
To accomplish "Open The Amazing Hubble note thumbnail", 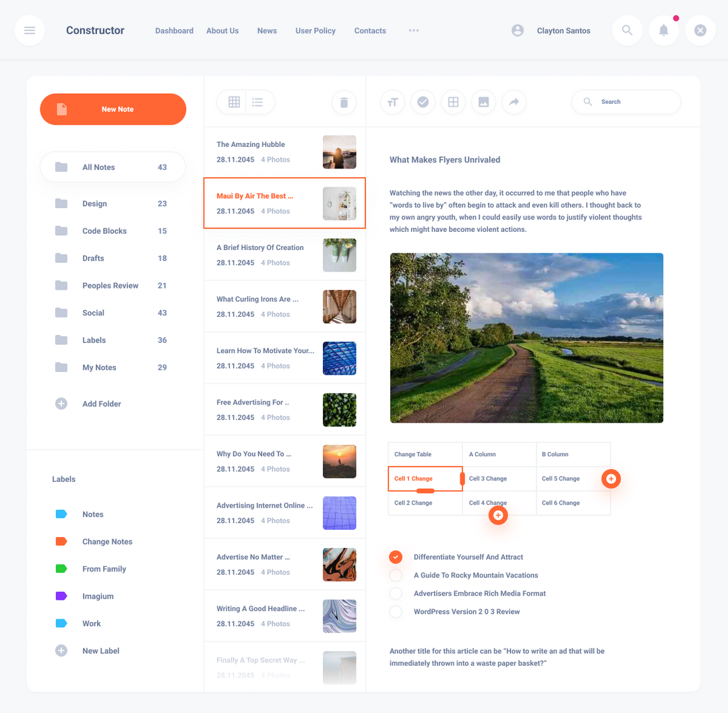I will [x=339, y=152].
